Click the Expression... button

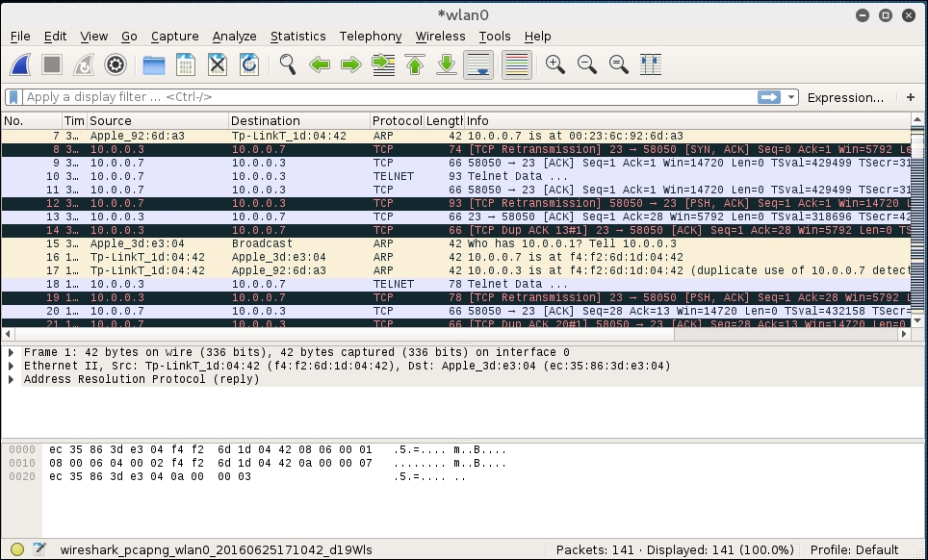coord(847,97)
